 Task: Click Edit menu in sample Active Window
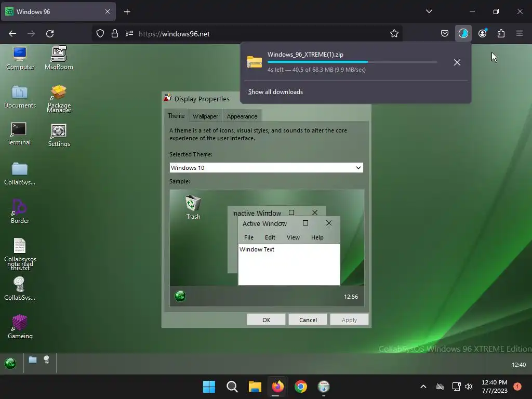click(x=270, y=237)
